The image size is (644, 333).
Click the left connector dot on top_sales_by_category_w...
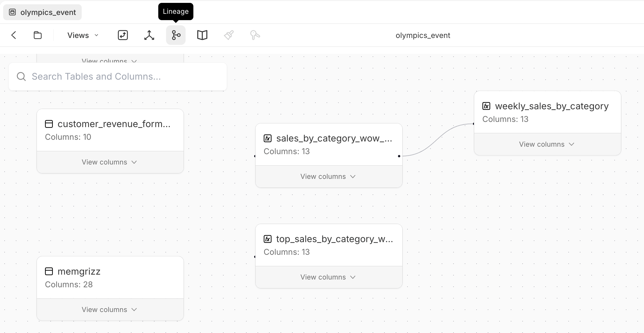255,257
